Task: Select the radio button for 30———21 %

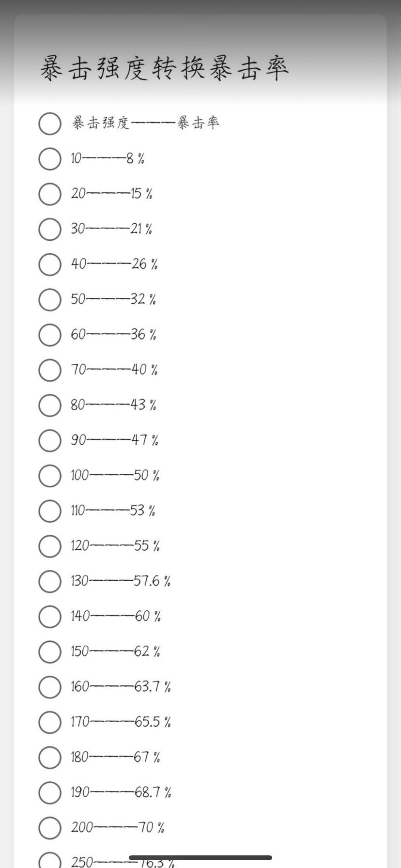Action: (50, 229)
